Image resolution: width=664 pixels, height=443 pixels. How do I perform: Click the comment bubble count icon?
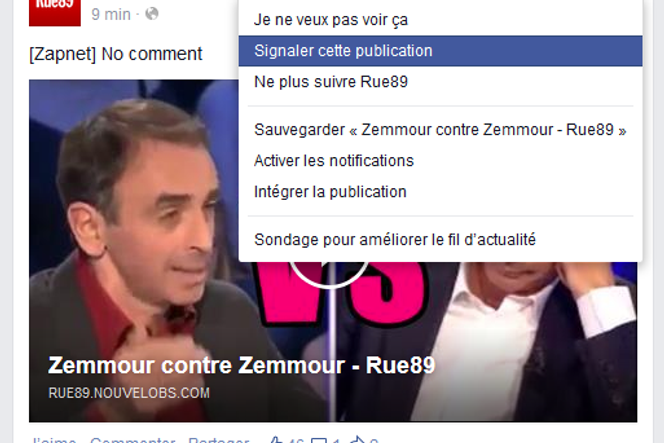[x=318, y=440]
